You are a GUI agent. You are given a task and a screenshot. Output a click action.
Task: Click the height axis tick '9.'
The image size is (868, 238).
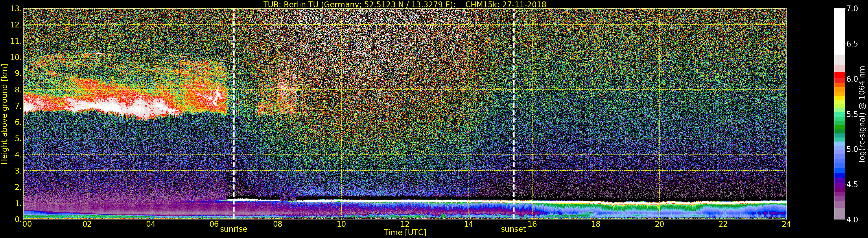click(18, 73)
